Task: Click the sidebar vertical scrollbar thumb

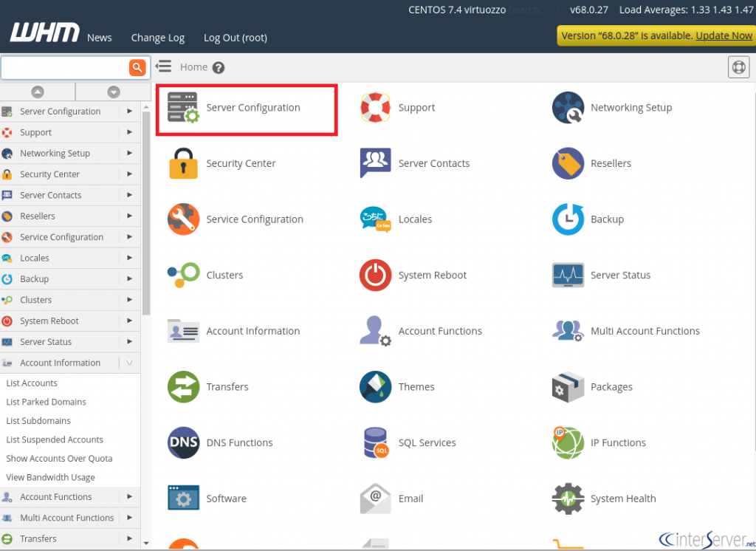Action: point(146,212)
